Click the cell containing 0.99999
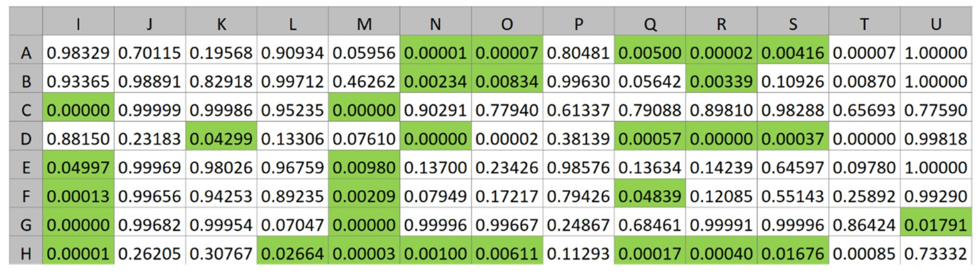980x274 pixels. coord(149,110)
